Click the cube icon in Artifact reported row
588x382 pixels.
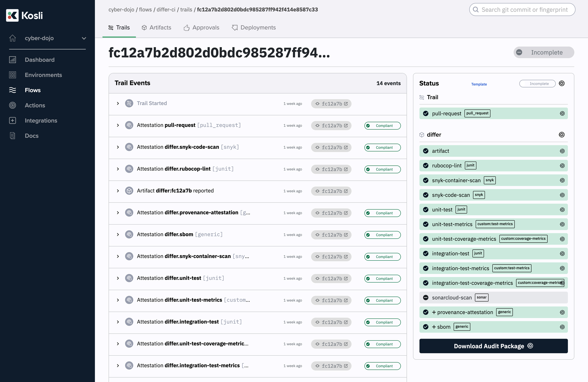click(x=129, y=191)
